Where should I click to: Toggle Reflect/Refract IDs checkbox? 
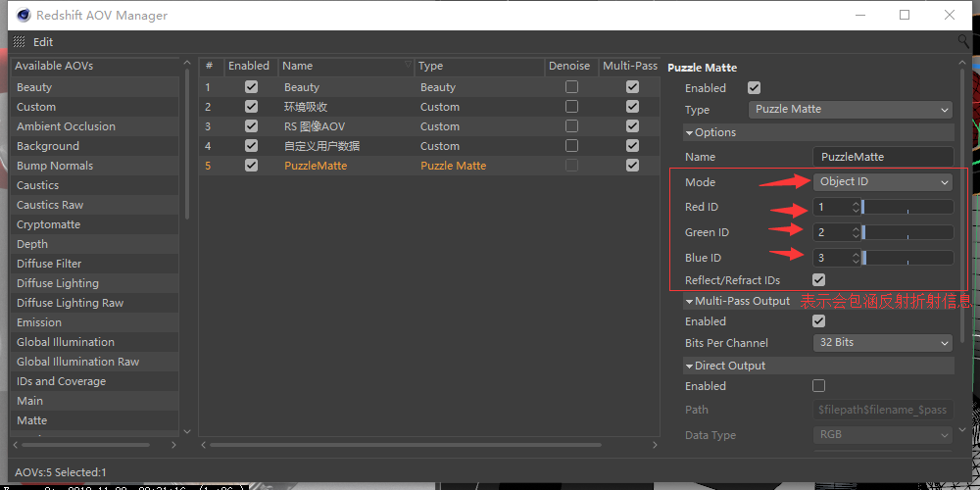818,280
